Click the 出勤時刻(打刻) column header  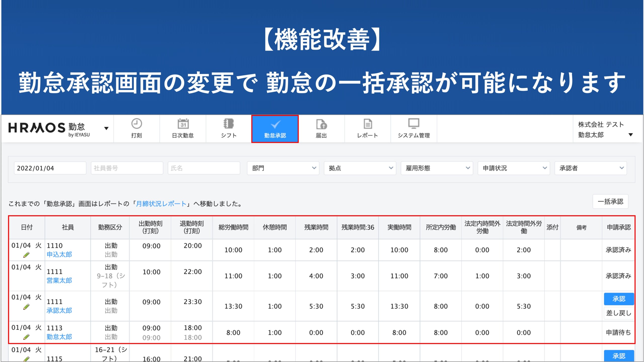pos(150,227)
